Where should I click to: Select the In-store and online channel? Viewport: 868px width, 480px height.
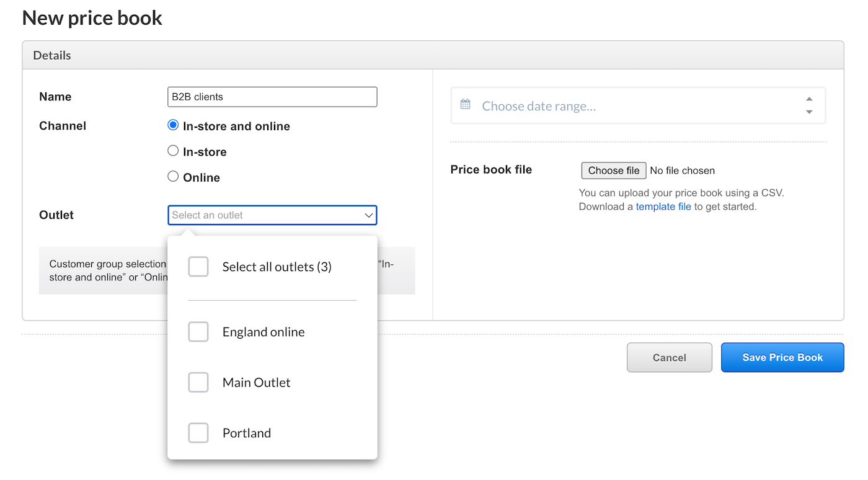173,125
